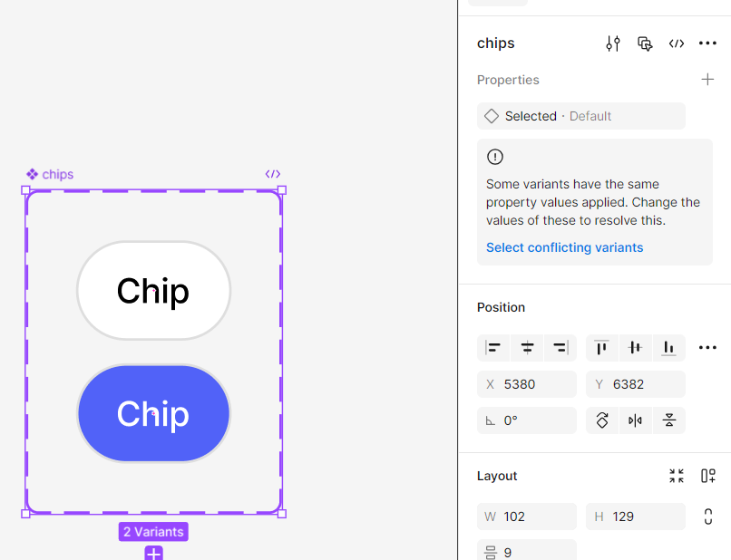Flip horizontal icon

(x=636, y=420)
